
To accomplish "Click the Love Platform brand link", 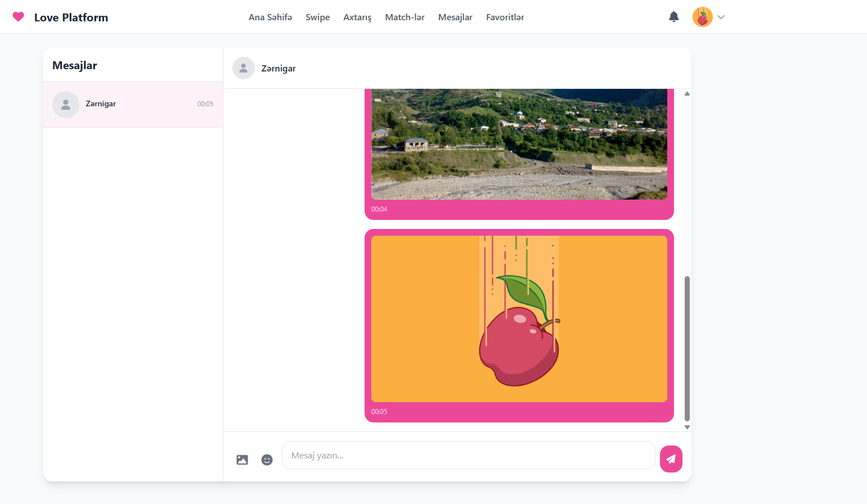I will tap(71, 17).
